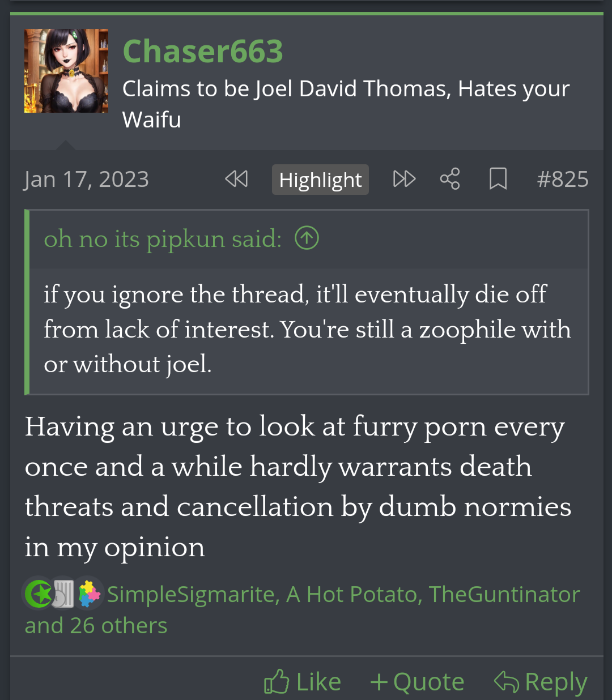Open Chaser663's avatar image

click(x=66, y=71)
